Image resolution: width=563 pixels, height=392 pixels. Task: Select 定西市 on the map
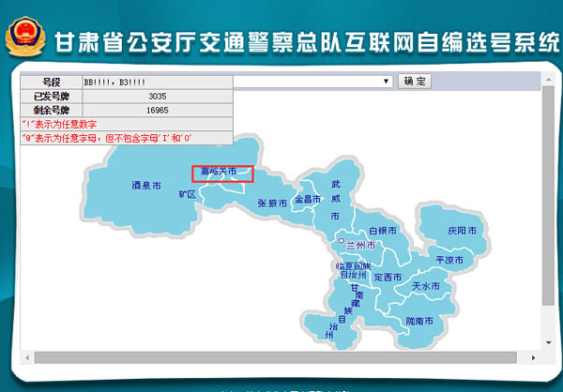388,278
